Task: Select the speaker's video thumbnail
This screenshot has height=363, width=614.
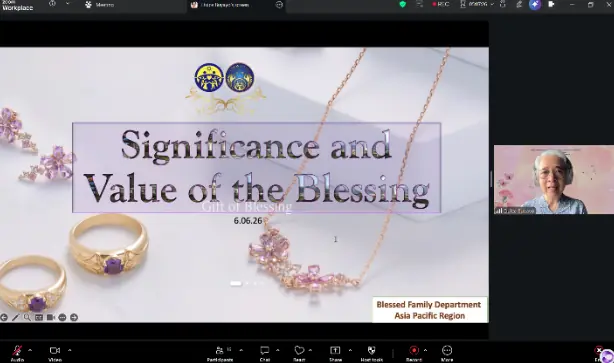Action: [554, 180]
